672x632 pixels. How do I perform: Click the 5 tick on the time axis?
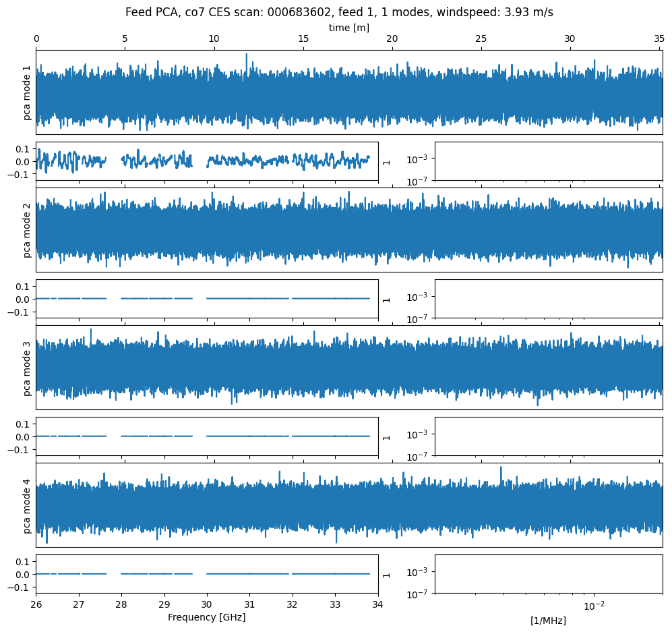[125, 39]
